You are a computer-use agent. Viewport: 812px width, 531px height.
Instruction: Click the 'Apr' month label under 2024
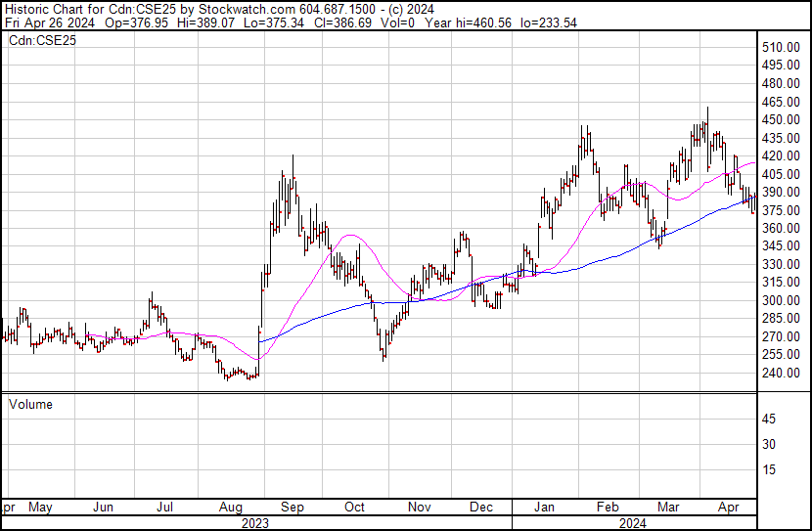pyautogui.click(x=729, y=508)
